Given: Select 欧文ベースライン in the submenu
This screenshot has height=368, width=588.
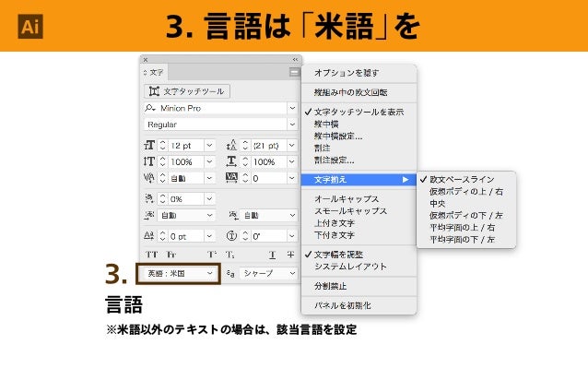Looking at the screenshot, I should pos(466,179).
